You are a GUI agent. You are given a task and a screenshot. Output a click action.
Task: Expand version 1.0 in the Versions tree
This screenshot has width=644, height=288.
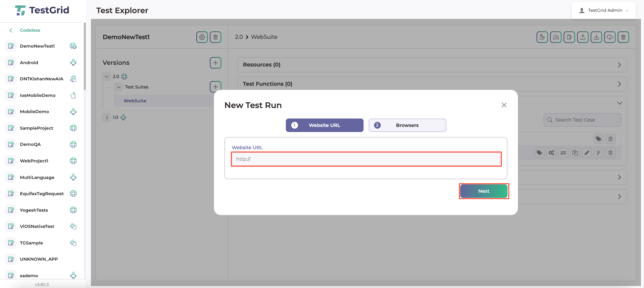tap(107, 117)
